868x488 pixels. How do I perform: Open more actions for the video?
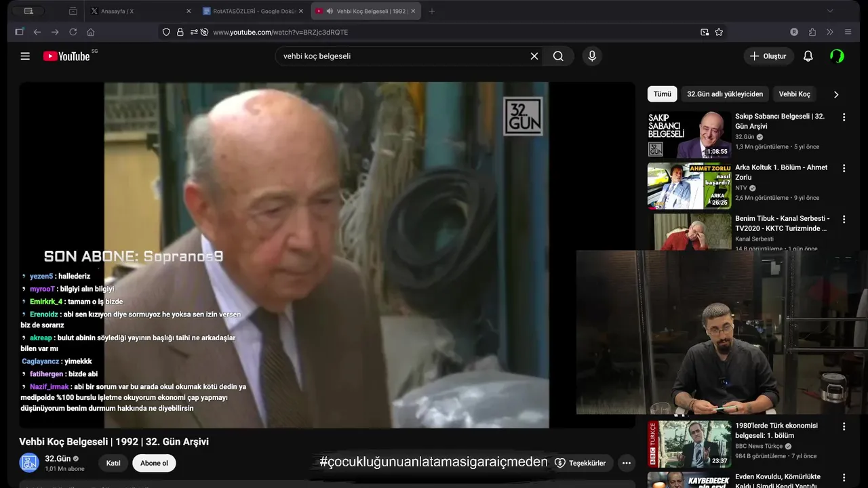coord(627,463)
